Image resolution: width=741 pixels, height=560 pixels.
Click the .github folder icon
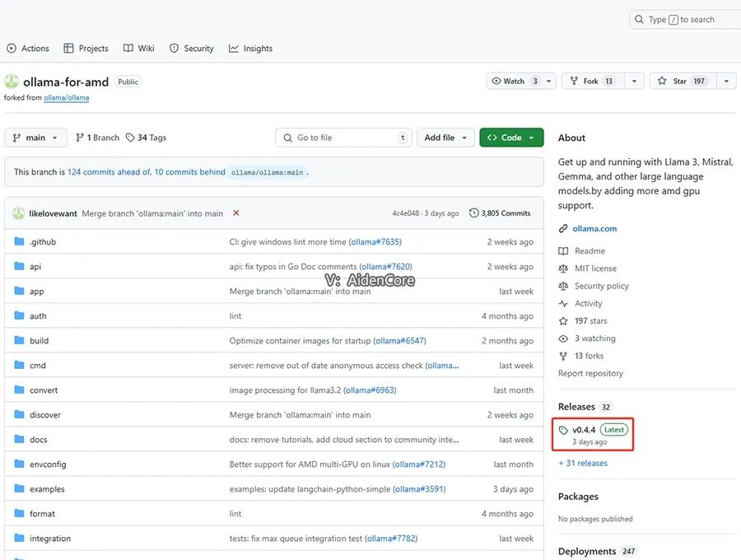pos(19,241)
